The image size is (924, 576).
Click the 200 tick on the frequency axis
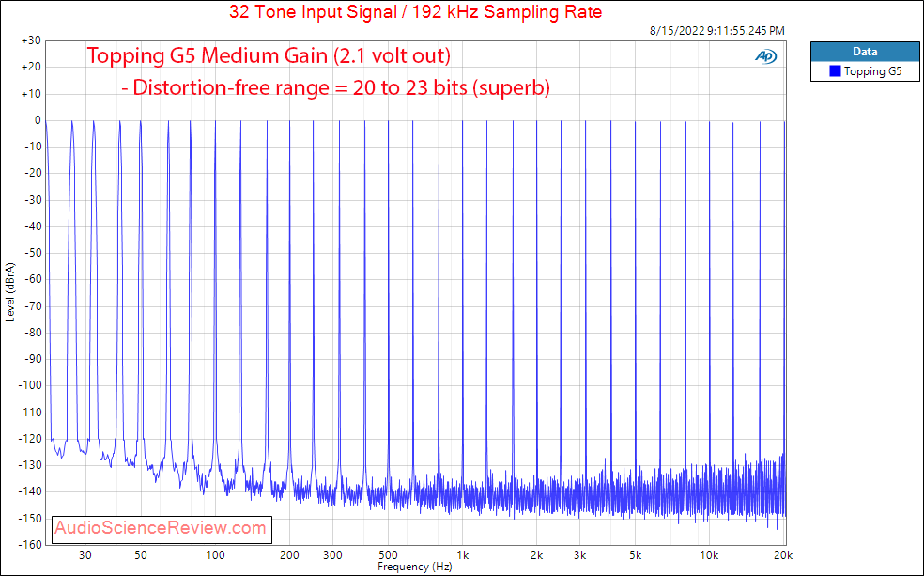coord(289,554)
